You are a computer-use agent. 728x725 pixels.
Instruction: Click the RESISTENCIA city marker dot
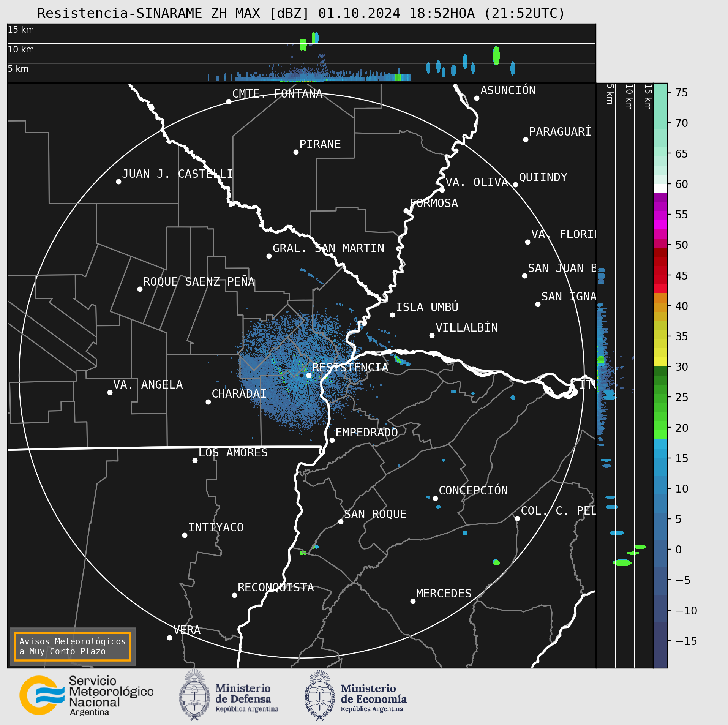click(x=309, y=375)
